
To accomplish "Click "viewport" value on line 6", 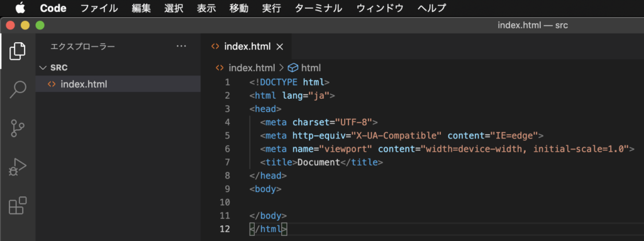I will (x=345, y=149).
